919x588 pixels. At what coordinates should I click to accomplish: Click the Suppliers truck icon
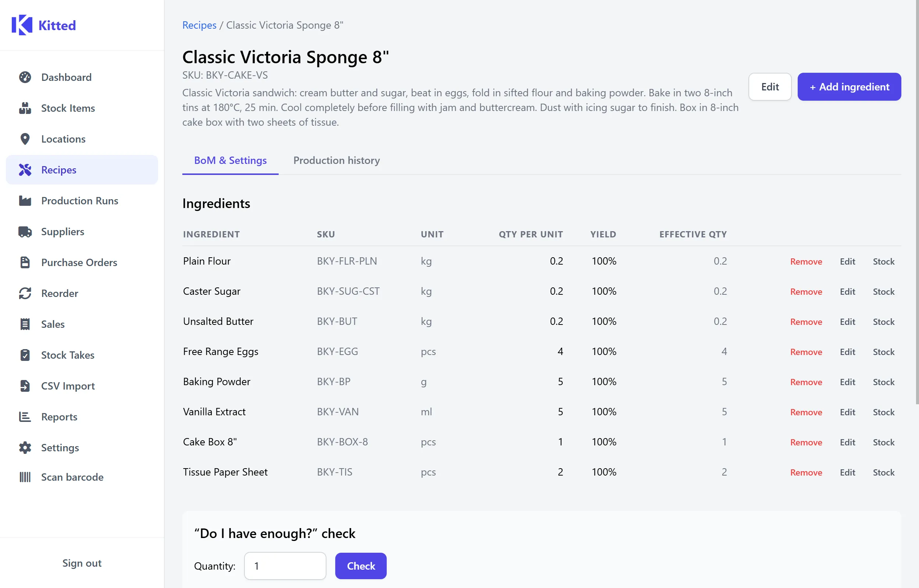tap(25, 232)
